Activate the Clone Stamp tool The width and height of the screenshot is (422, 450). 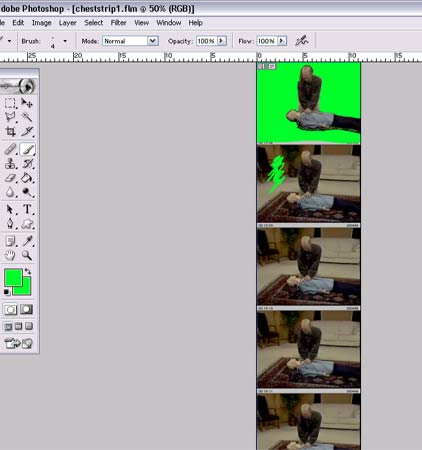pyautogui.click(x=10, y=164)
